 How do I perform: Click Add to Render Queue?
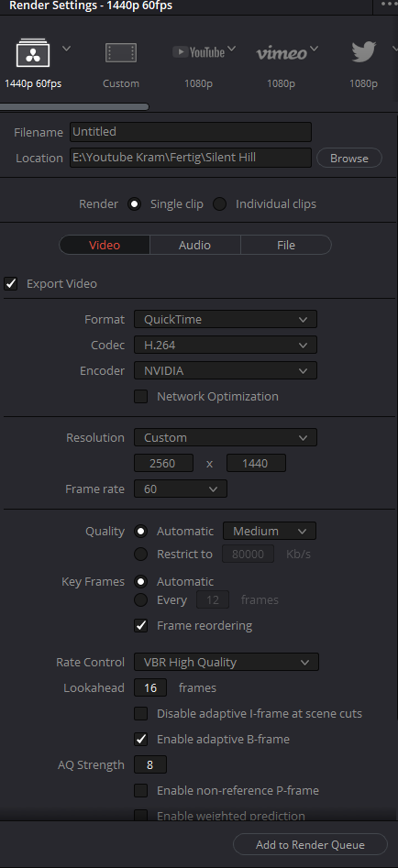310,845
